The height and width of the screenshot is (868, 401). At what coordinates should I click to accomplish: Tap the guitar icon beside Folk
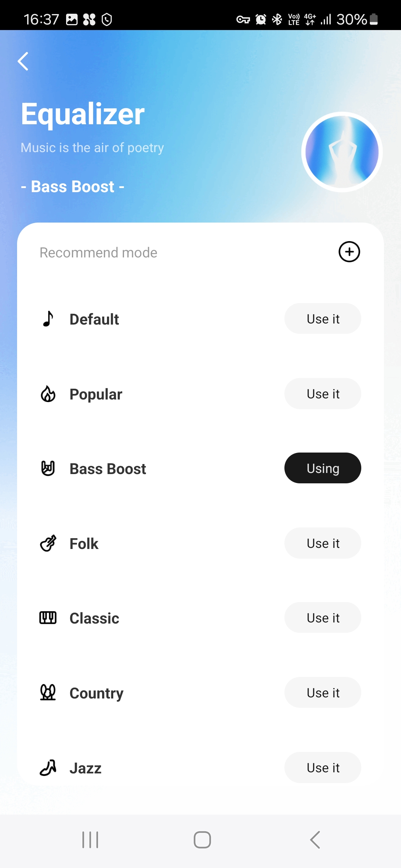(48, 543)
